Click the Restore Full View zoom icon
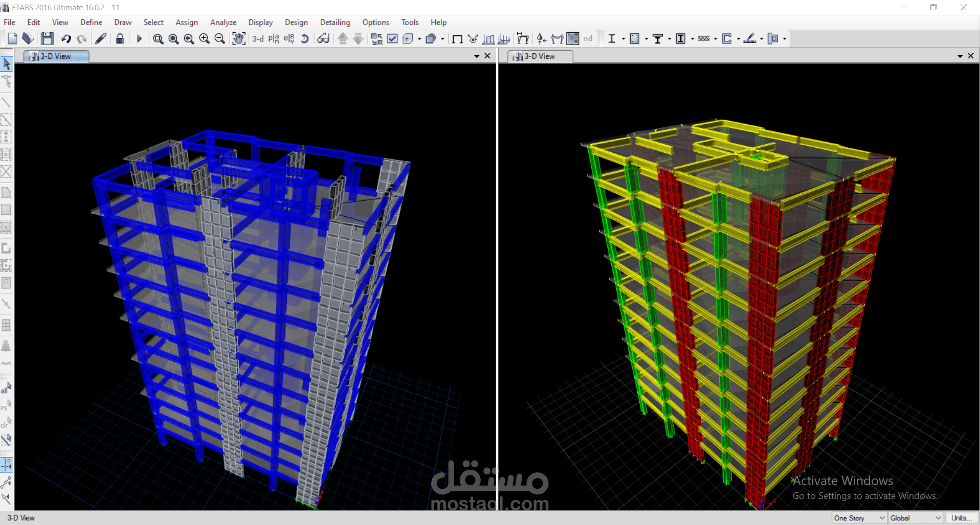980x525 pixels. click(x=173, y=39)
